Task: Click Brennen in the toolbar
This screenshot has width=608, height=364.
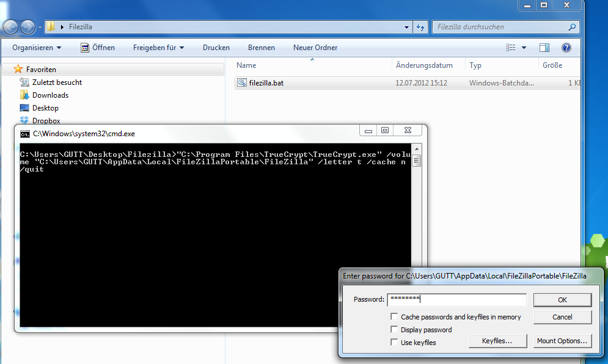Action: click(262, 48)
